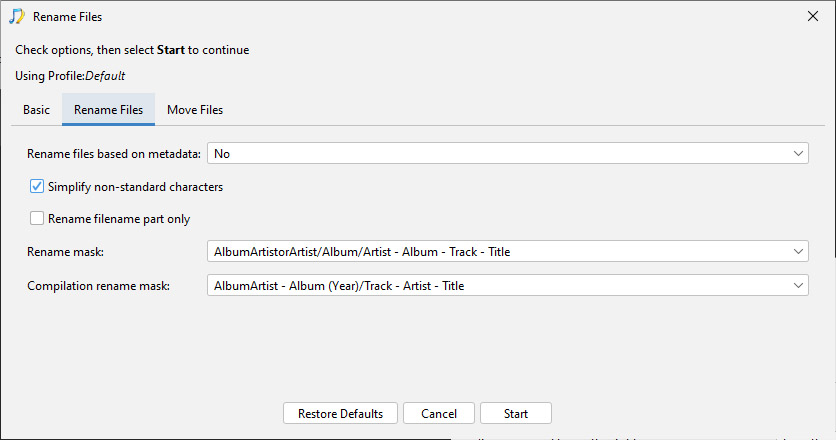The image size is (836, 440).
Task: Open the Compilation rename mask combo box
Action: 508,285
